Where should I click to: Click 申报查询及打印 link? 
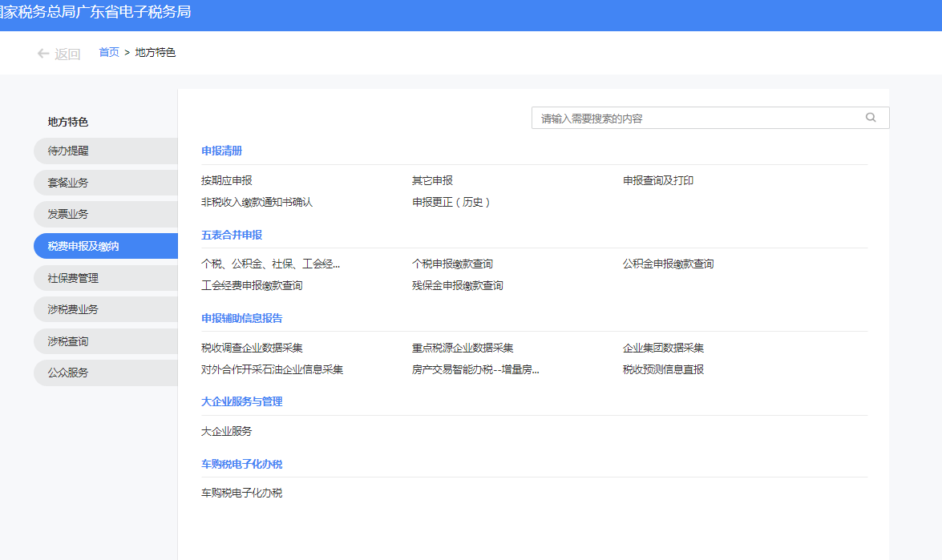pos(658,181)
